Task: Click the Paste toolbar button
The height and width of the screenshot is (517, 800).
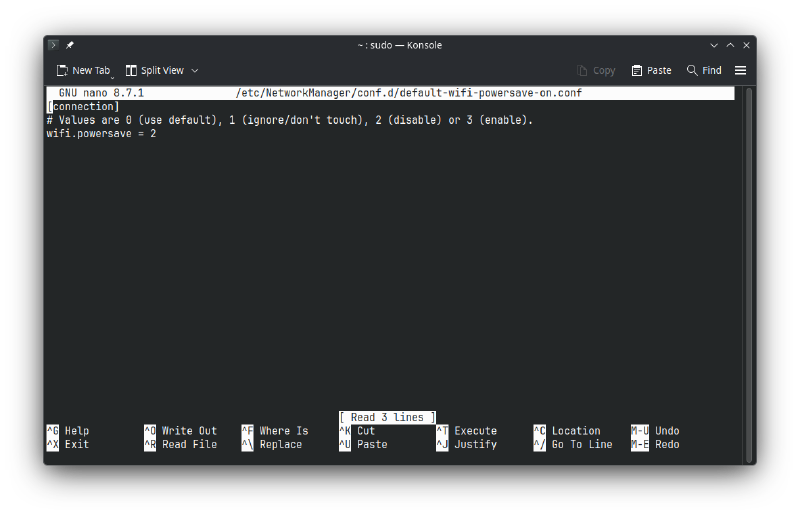Action: 651,70
